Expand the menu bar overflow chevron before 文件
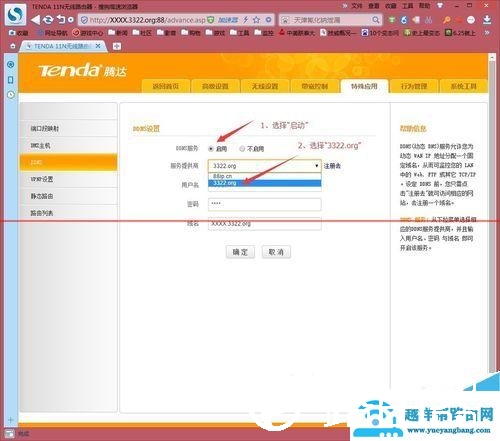The image size is (500, 441). click(x=345, y=6)
